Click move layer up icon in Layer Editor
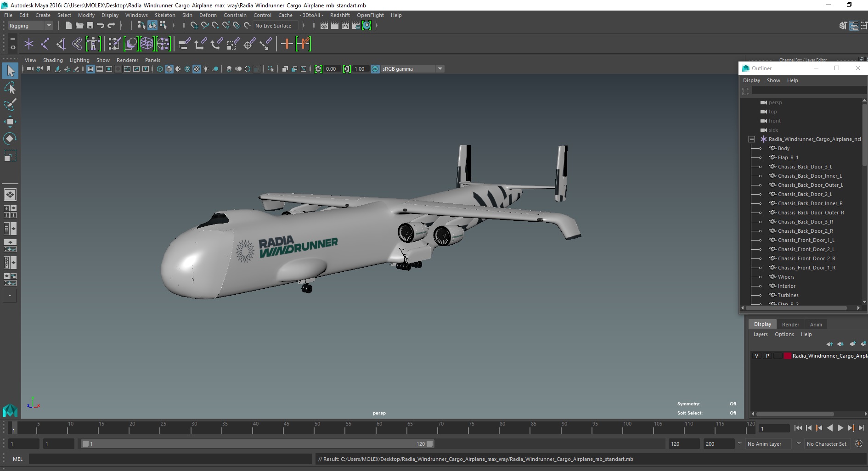Viewport: 868px width, 471px height. point(829,344)
